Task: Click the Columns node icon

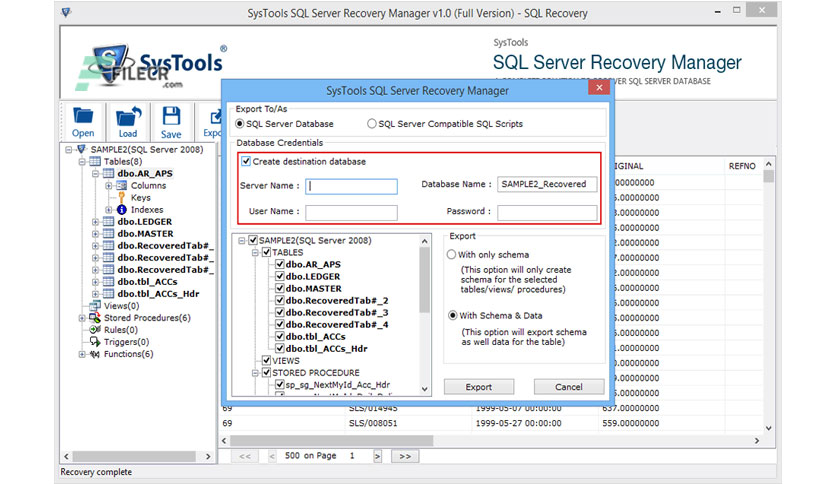Action: 122,185
